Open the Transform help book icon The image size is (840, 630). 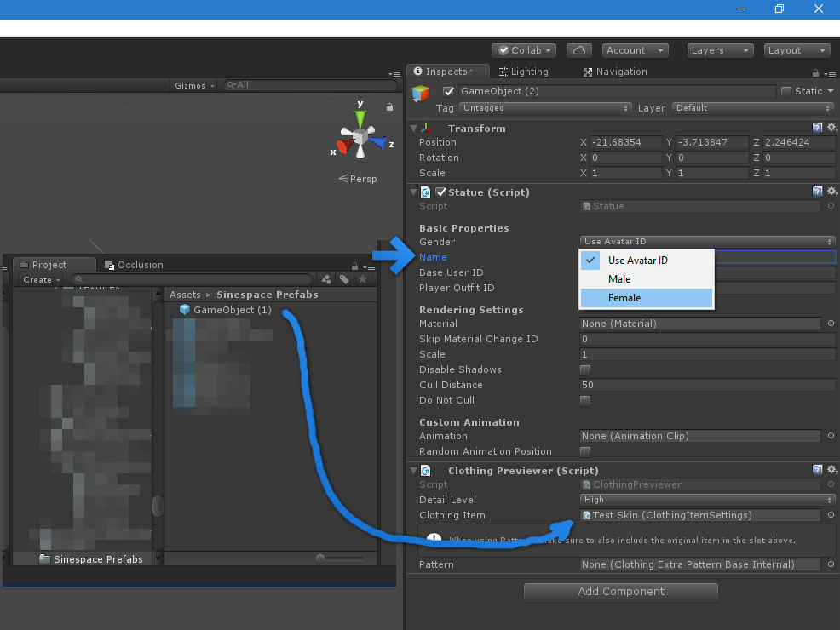tap(817, 128)
